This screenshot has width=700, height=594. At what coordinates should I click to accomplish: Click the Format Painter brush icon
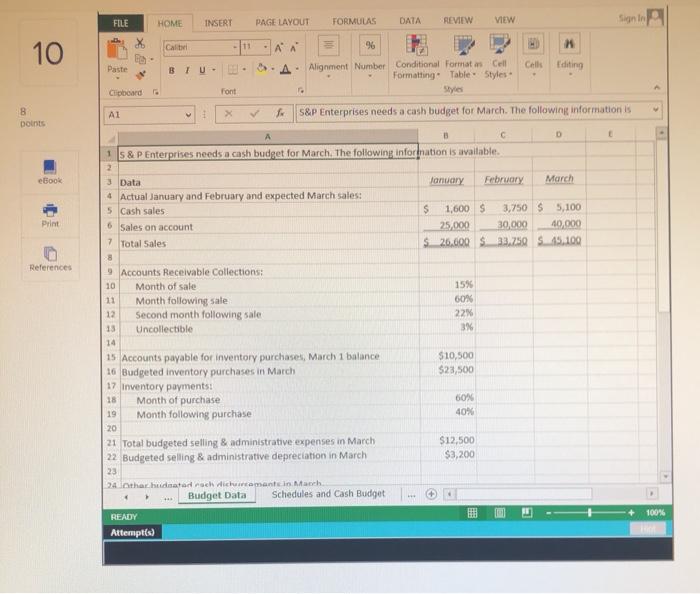click(x=141, y=75)
